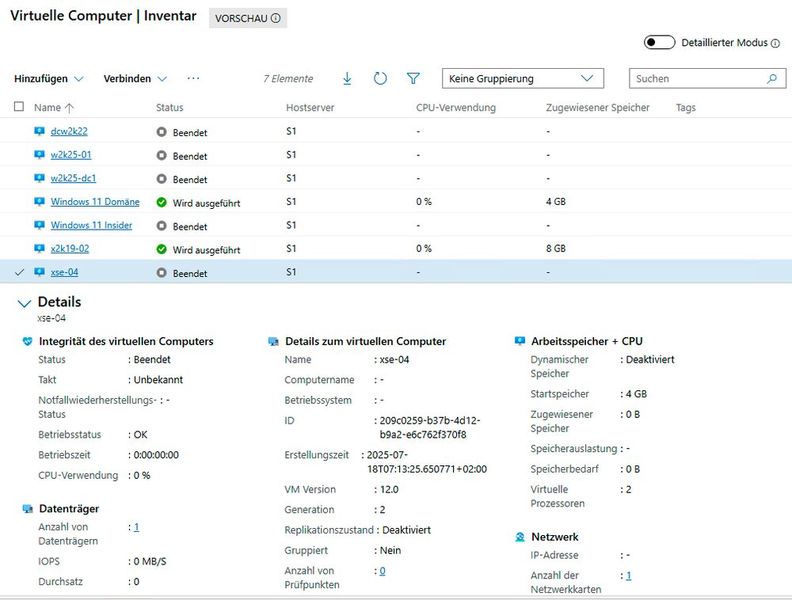Click Anzahl von Prüfpunkten value 0
The image size is (792, 600).
382,571
